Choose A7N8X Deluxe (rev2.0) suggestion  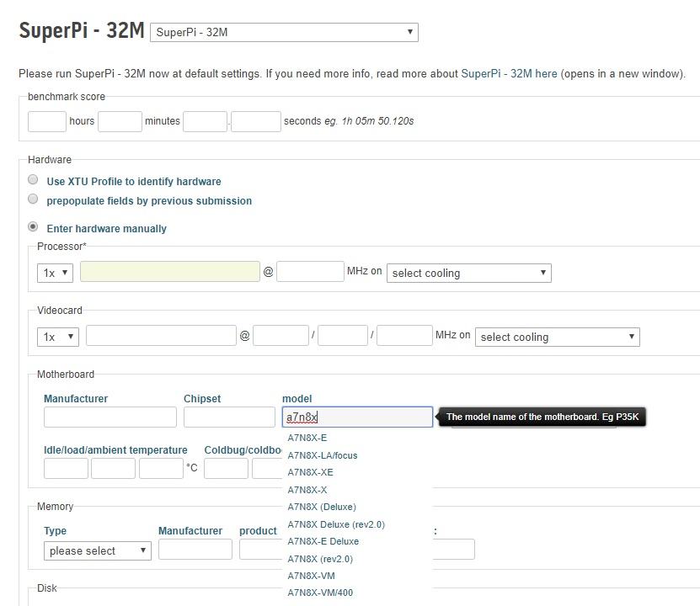pos(336,524)
